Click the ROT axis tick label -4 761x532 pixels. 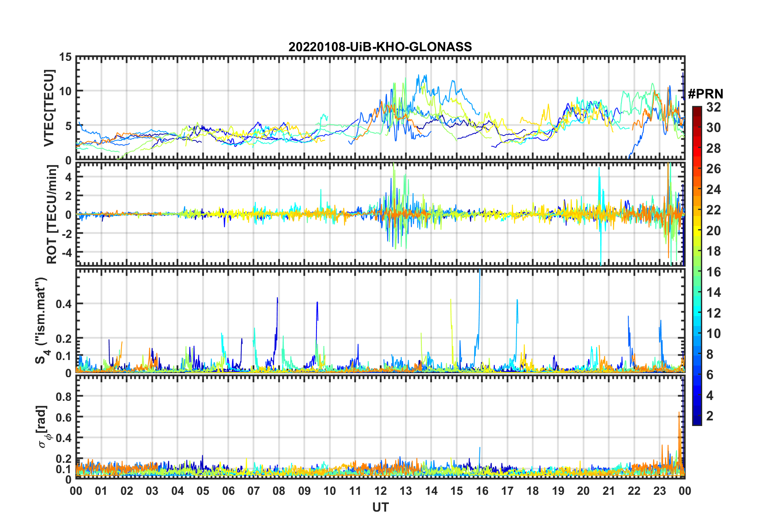66,252
